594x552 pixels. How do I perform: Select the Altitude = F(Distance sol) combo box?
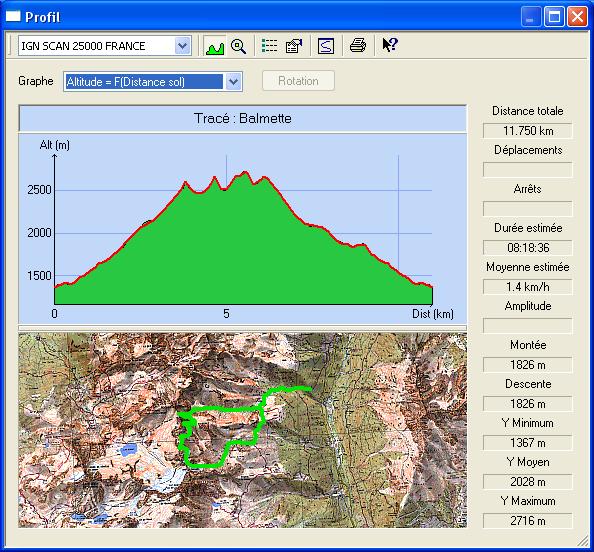(153, 81)
